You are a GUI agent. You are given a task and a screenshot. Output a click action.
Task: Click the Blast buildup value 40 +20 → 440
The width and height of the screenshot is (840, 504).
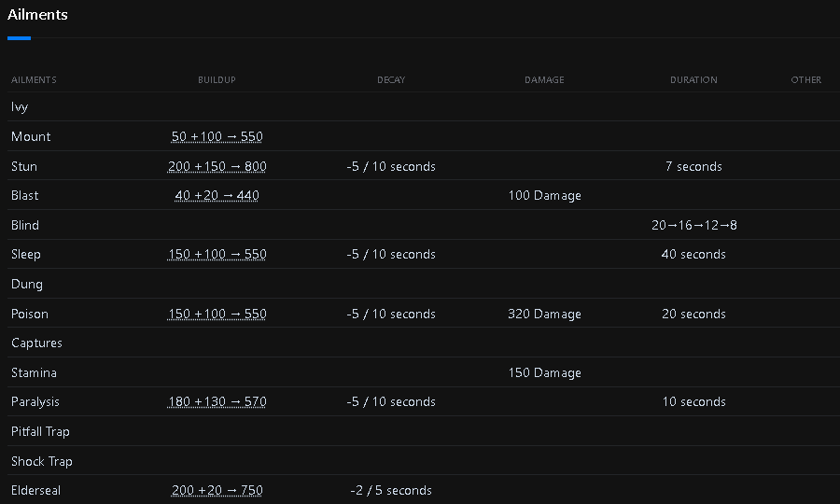[x=217, y=196]
